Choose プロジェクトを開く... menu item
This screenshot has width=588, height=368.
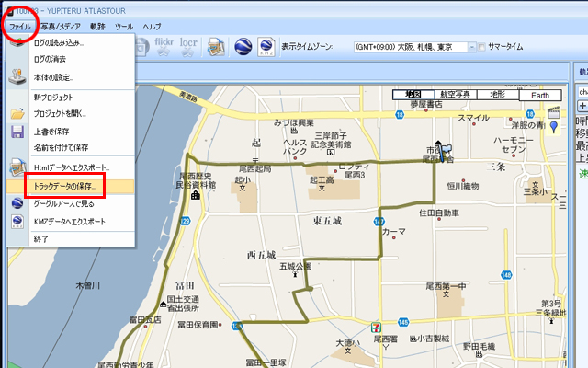pyautogui.click(x=71, y=113)
